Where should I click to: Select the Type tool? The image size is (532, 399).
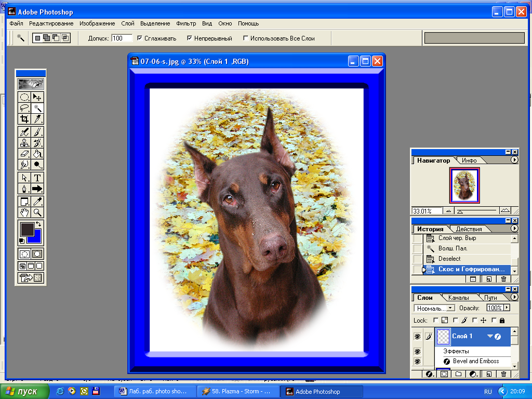coord(37,178)
